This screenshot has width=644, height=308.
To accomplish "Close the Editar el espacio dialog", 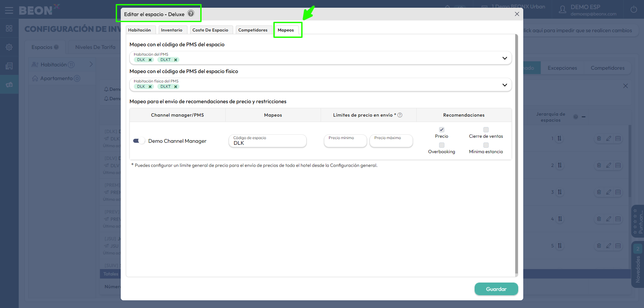I will point(517,14).
